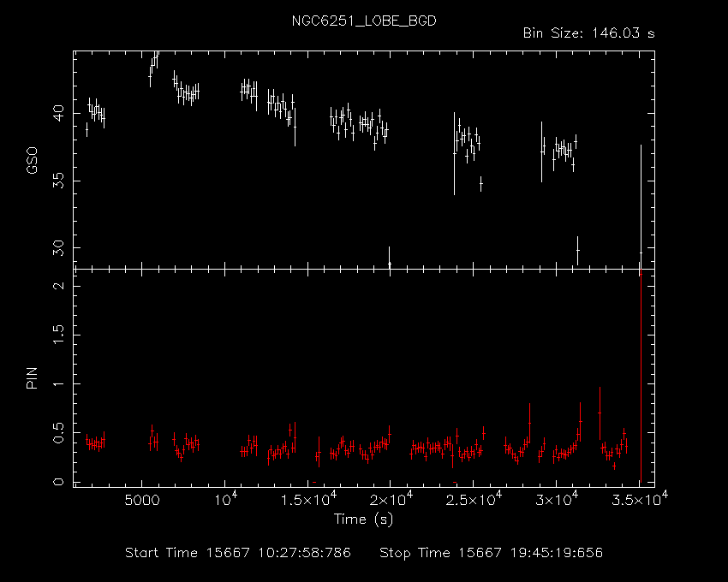Click the 2.5×10^4 x-axis tick label
Screen dimensions: 728x582
click(474, 499)
